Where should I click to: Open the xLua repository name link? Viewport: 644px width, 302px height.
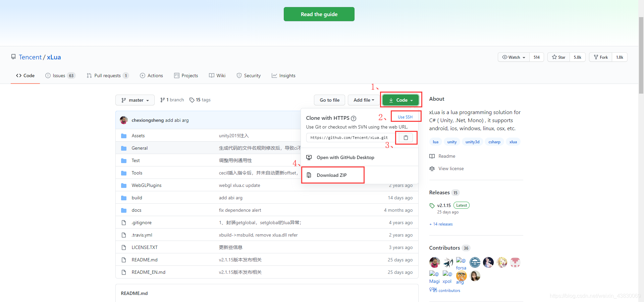pos(54,57)
